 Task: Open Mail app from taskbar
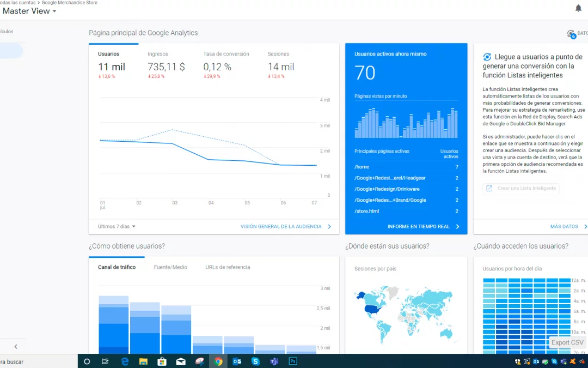(x=181, y=361)
